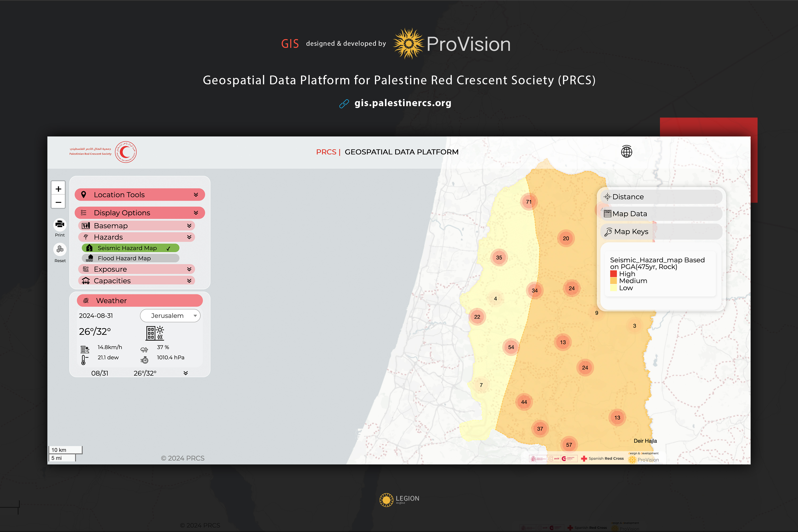Screen dimensions: 798x532
Task: Click the Reset map icon
Action: 60,250
